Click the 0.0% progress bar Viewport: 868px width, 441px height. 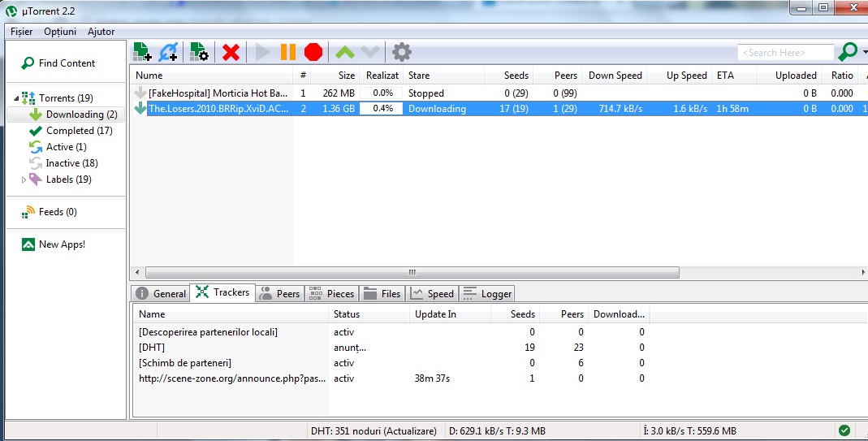pos(381,93)
